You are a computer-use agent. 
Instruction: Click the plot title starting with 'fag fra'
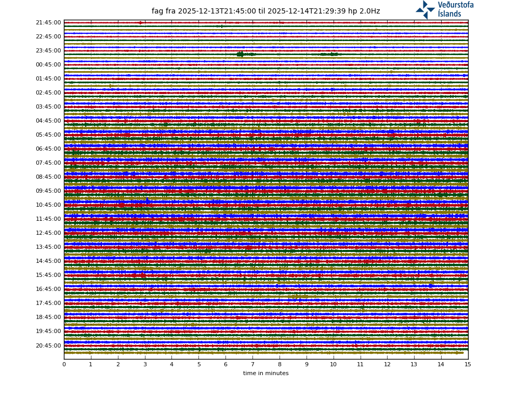(x=265, y=11)
